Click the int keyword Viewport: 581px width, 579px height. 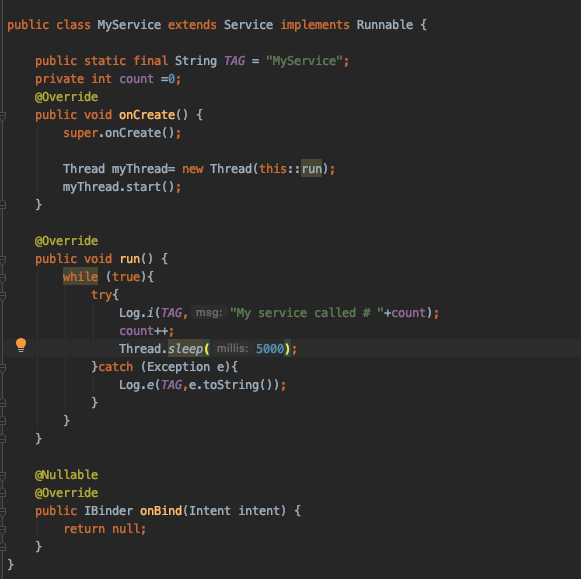click(x=102, y=79)
